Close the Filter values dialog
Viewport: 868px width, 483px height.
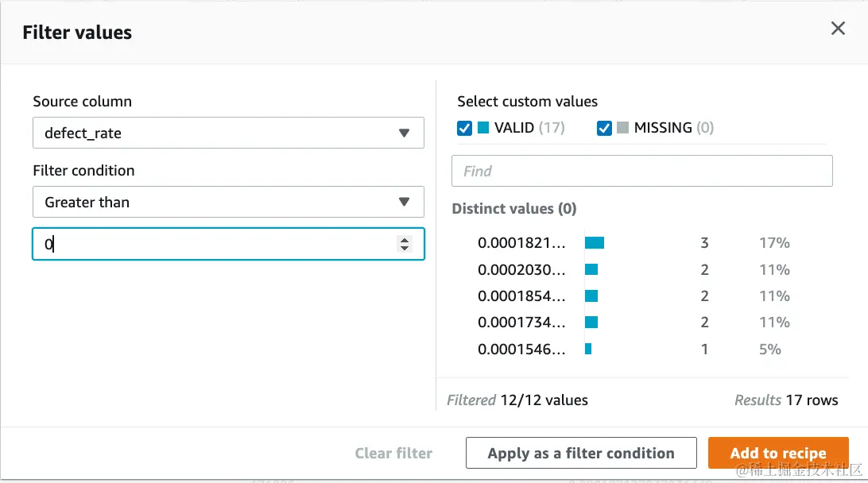coord(838,29)
